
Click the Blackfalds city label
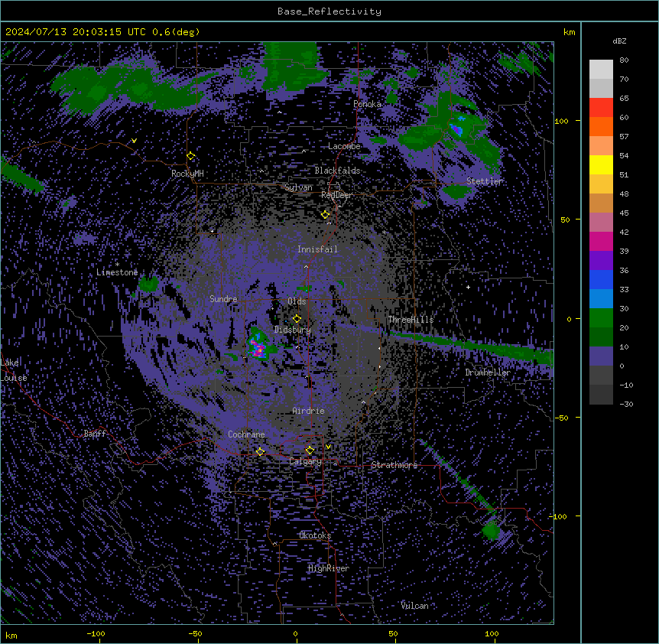click(337, 171)
